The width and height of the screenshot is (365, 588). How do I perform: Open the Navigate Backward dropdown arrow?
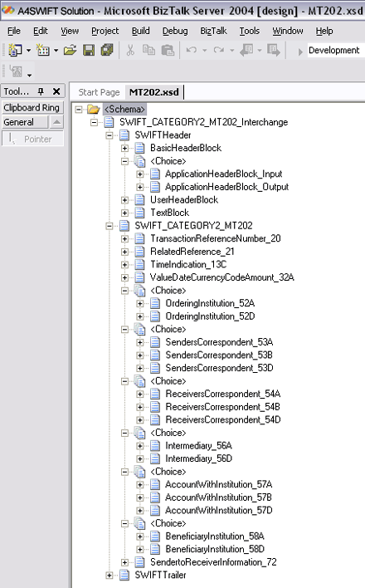coord(260,51)
